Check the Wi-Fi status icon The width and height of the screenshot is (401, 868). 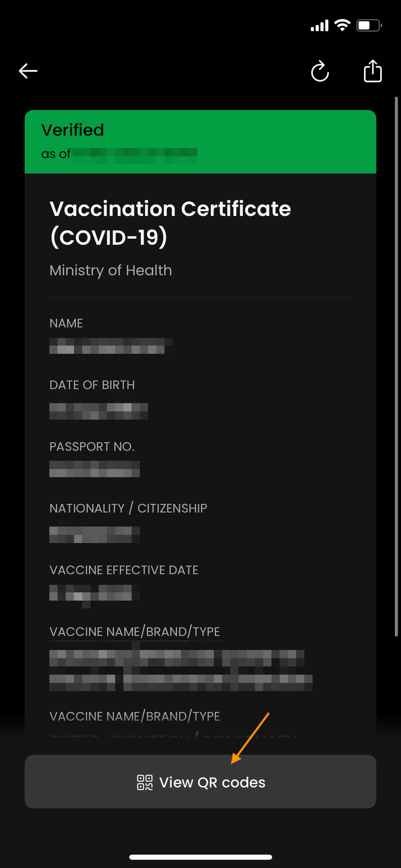click(342, 25)
